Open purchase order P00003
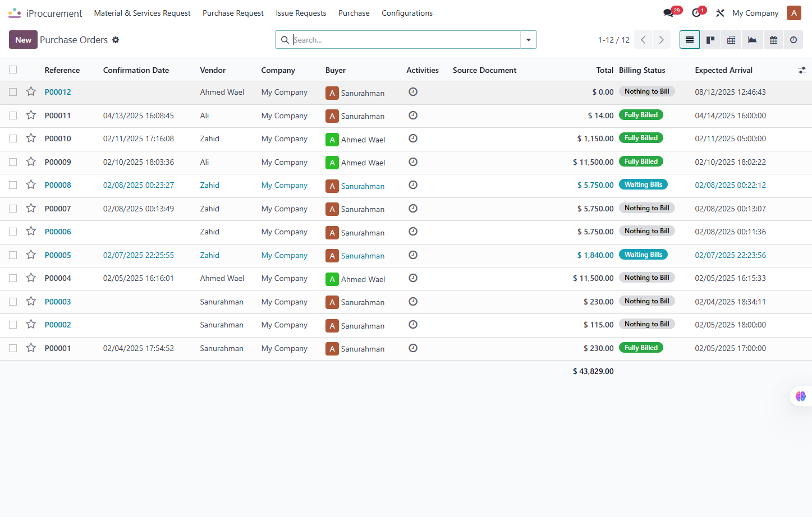This screenshot has width=812, height=517. coord(58,302)
